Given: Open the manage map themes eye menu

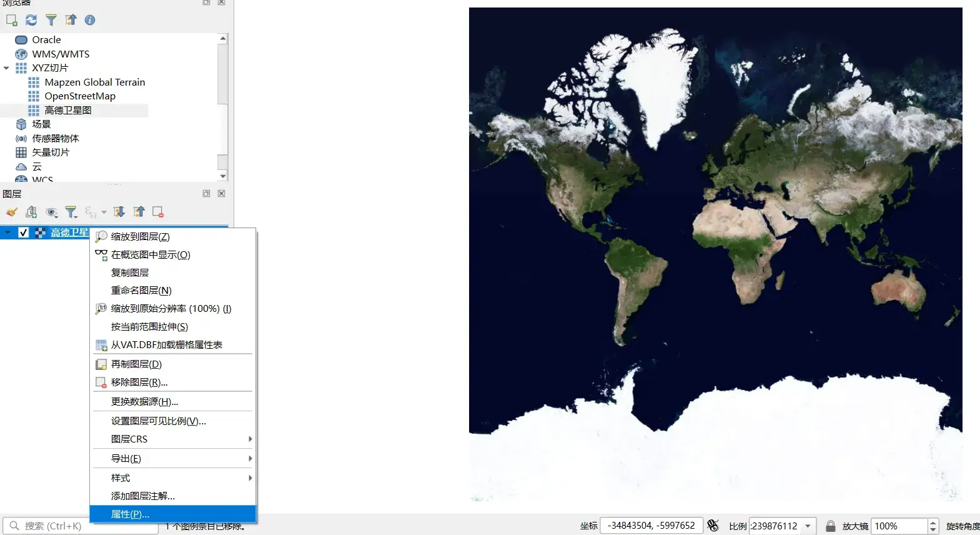Looking at the screenshot, I should 51,212.
